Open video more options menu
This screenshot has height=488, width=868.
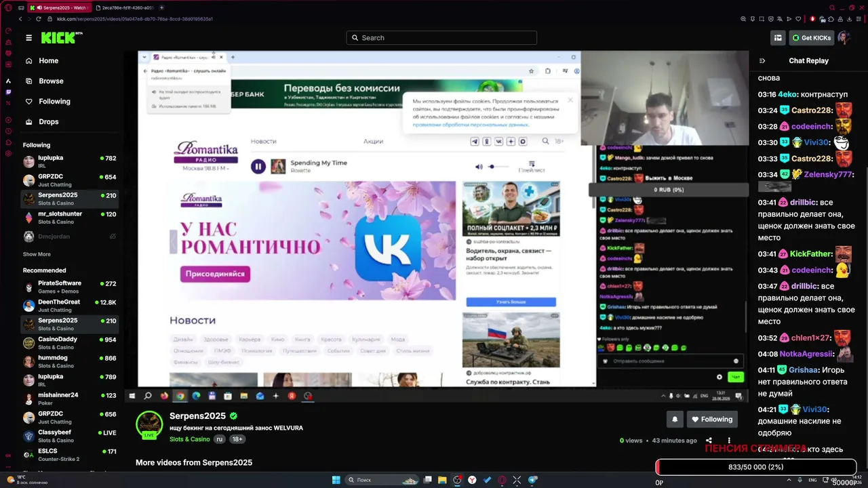pyautogui.click(x=729, y=441)
